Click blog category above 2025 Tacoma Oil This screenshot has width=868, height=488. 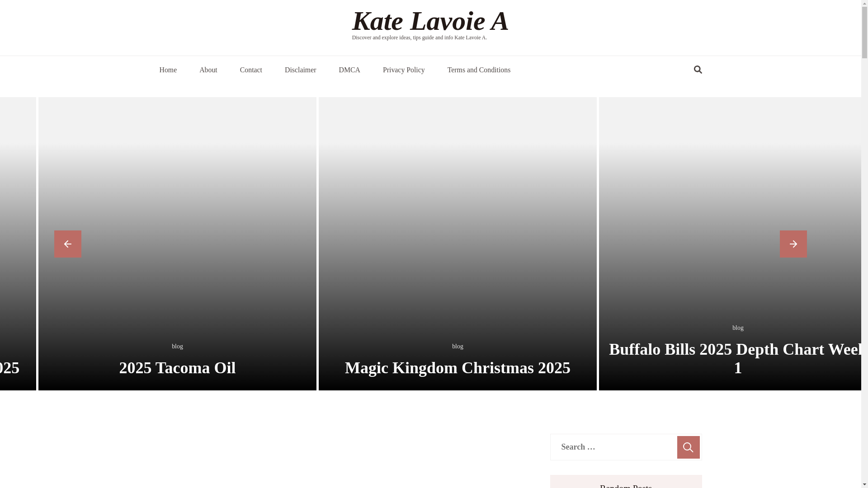pyautogui.click(x=177, y=346)
